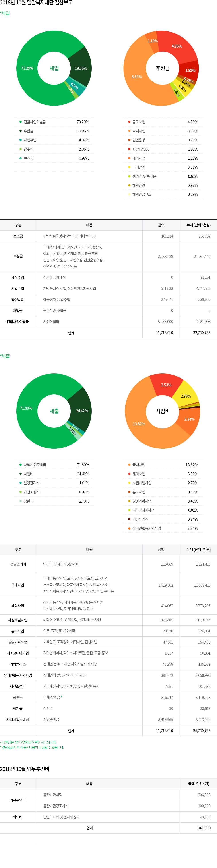This screenshot has width=217, height=868.
Task: Select the 생명의 빛 홈타운 legend dot
Action: click(129, 177)
